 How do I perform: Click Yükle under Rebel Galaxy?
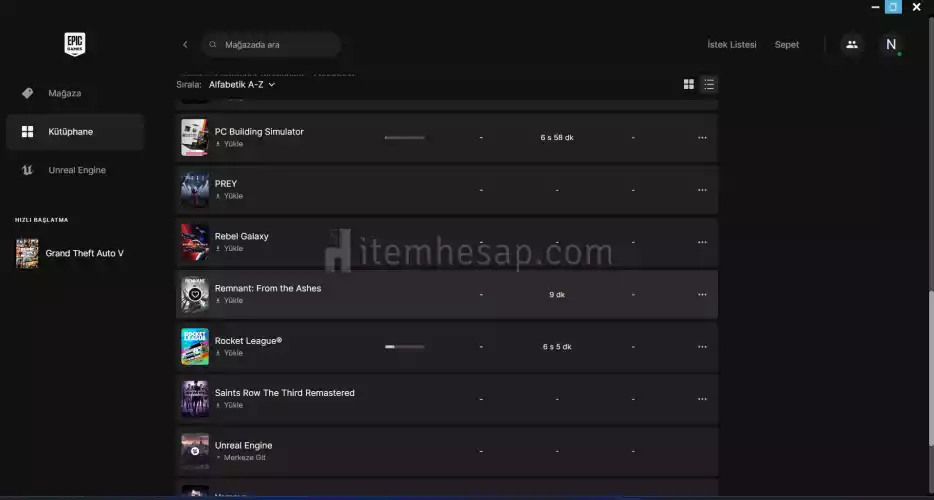click(232, 248)
